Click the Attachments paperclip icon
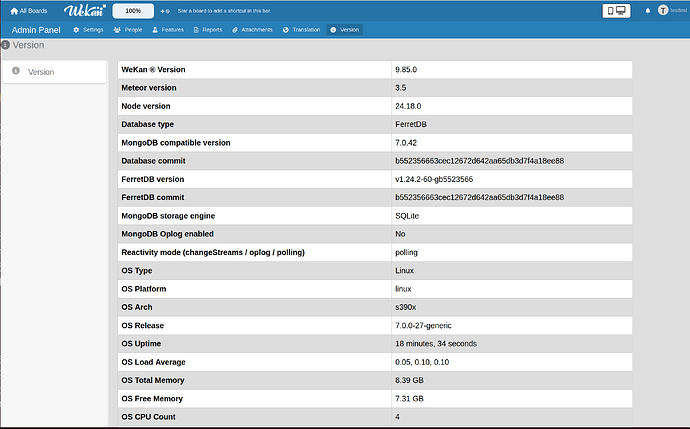Screen dimensions: 690x429 235,30
